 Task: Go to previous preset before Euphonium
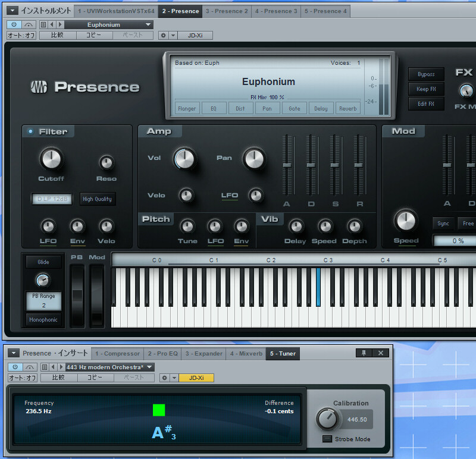[x=52, y=24]
